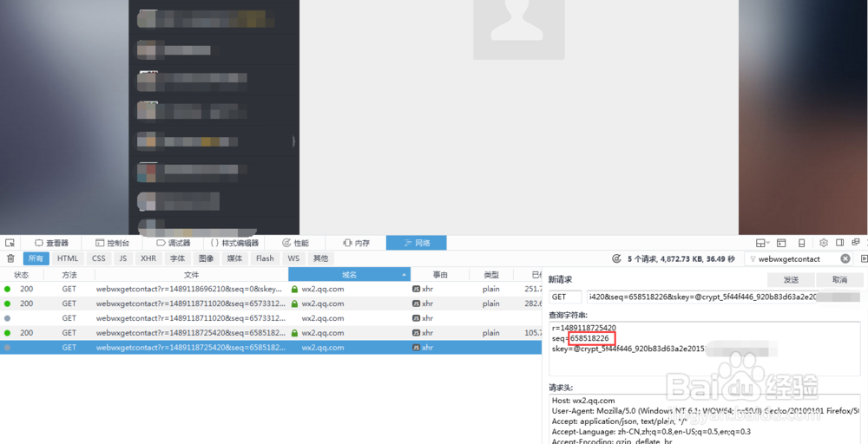This screenshot has width=868, height=444.
Task: Click the new request URL field
Action: pos(724,297)
